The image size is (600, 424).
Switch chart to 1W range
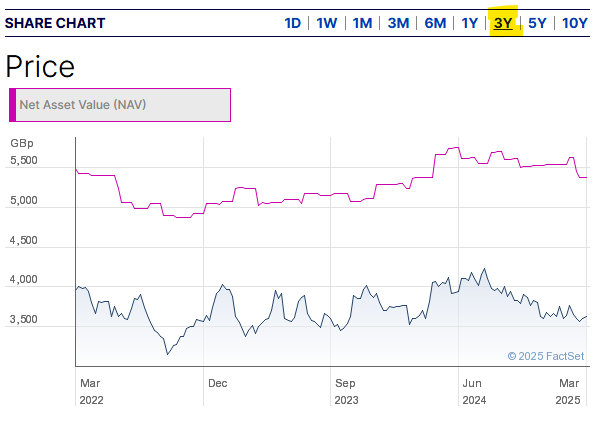tap(326, 23)
